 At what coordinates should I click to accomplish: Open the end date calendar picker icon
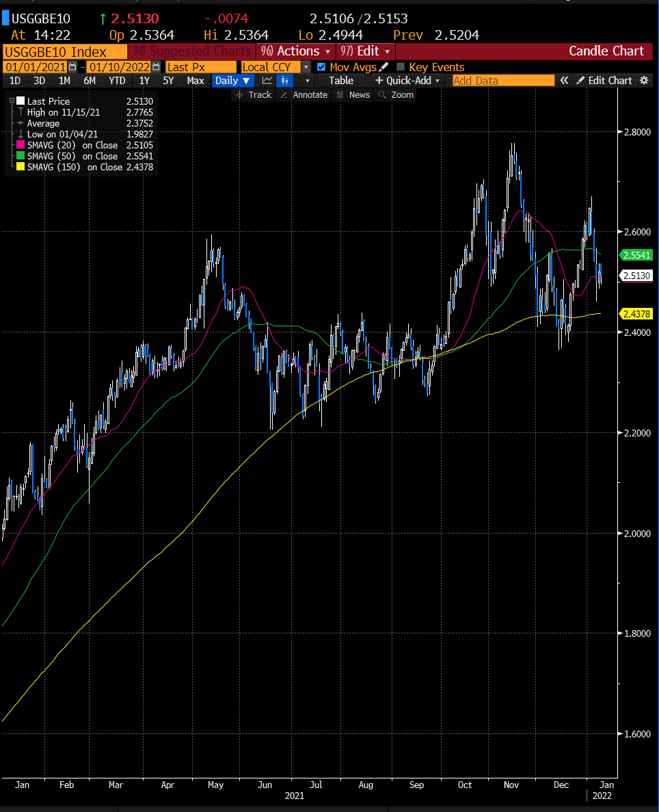156,67
